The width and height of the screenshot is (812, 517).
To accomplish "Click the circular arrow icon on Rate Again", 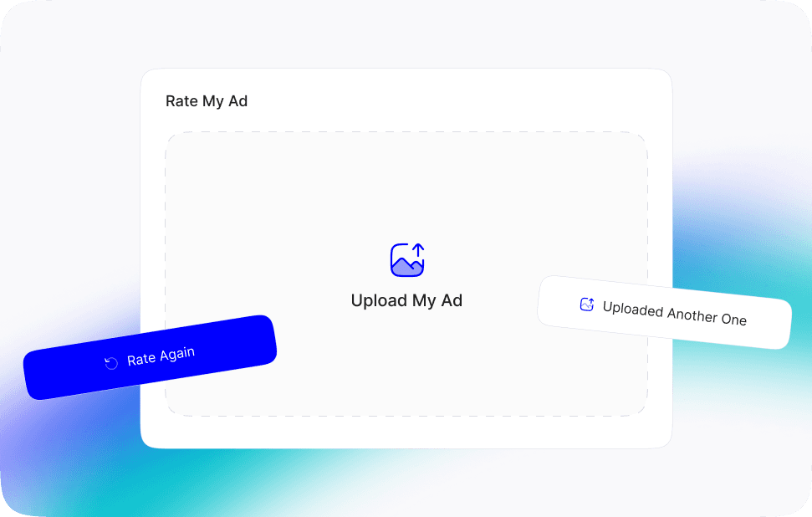I will pos(111,363).
